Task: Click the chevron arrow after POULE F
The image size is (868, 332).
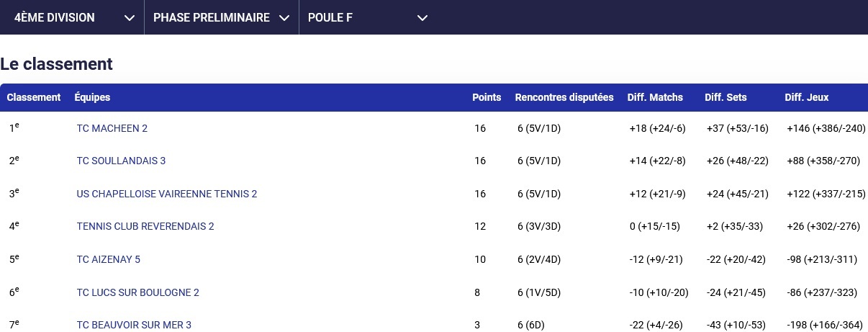Action: [x=422, y=18]
